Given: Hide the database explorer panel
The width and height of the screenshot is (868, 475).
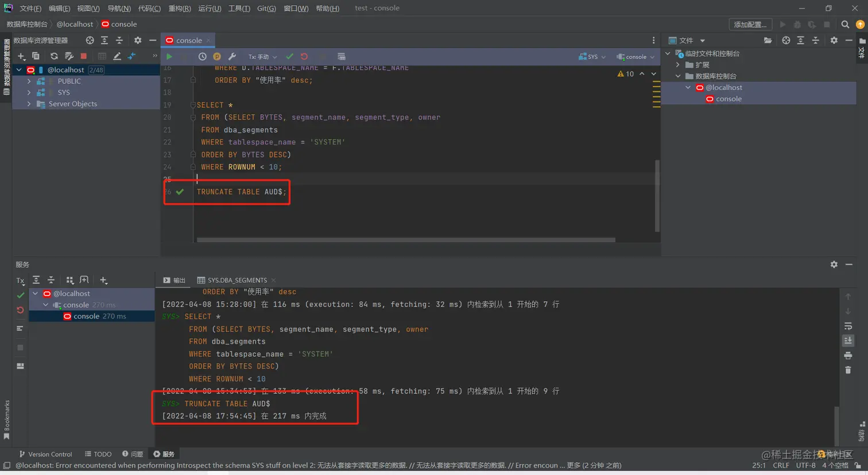Looking at the screenshot, I should 153,40.
